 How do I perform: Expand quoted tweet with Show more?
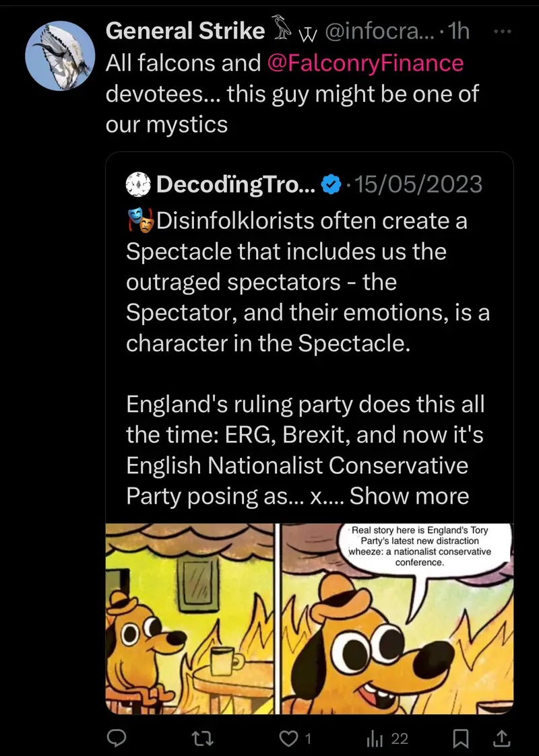coord(409,495)
